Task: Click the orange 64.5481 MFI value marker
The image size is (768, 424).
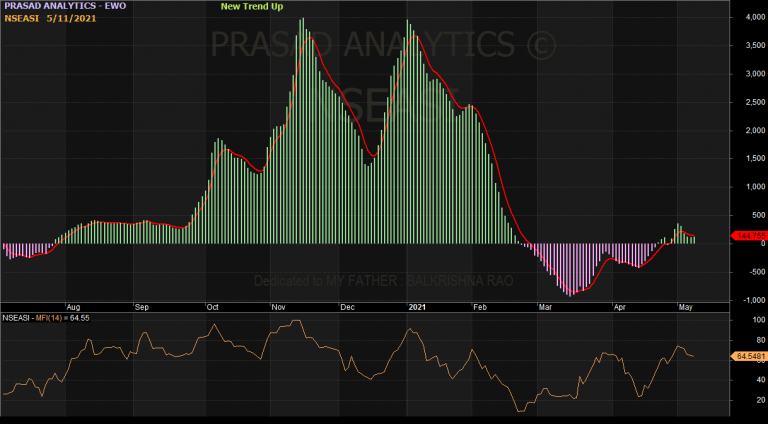Action: pos(749,356)
